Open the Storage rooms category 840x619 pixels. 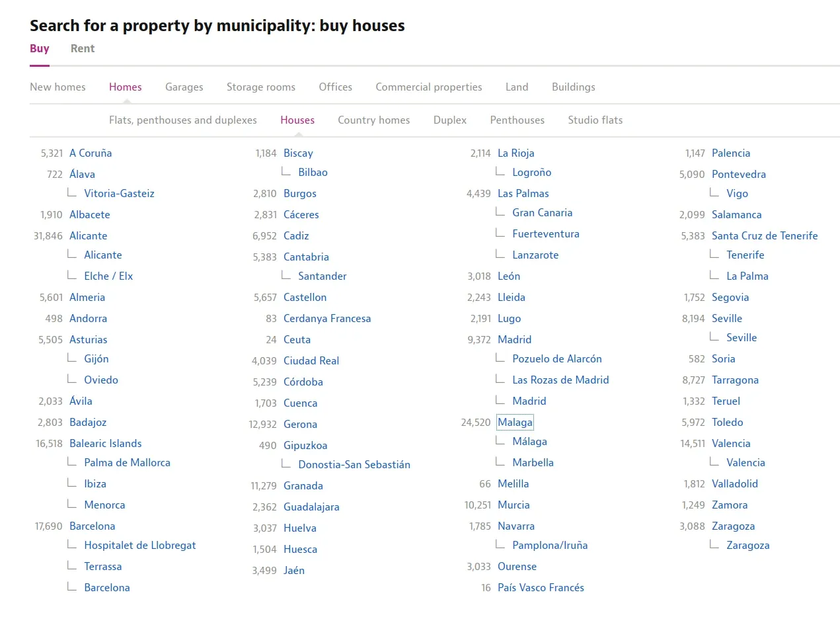click(260, 87)
